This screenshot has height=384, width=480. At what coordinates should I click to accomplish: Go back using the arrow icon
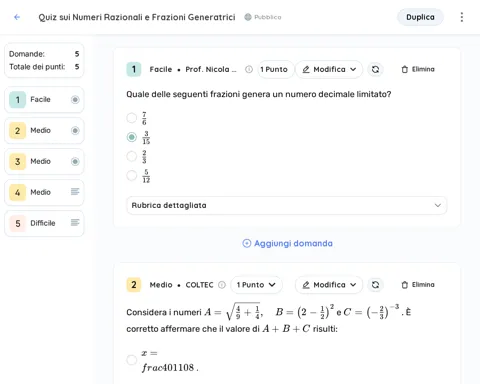(x=17, y=17)
